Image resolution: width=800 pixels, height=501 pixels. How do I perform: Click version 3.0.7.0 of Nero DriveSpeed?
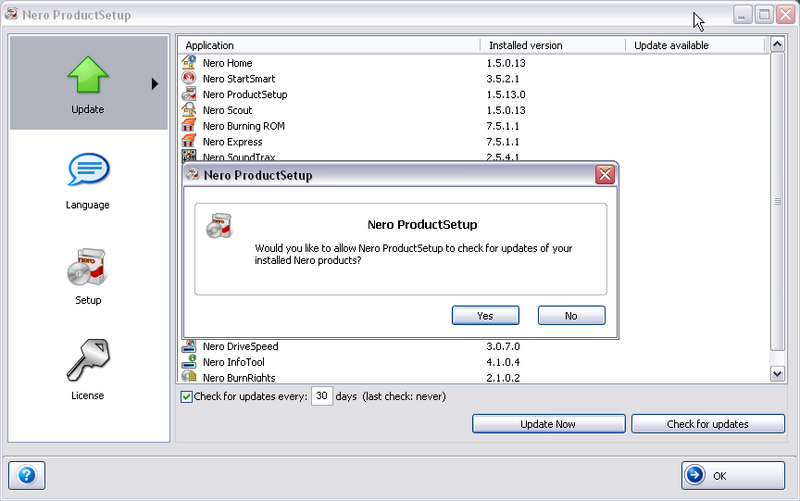[x=503, y=346]
